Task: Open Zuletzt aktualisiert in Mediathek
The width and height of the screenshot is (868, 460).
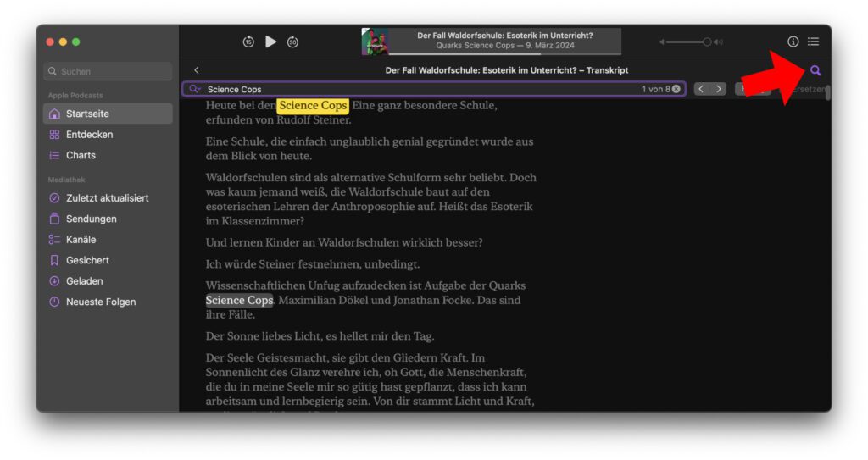Action: (x=107, y=198)
